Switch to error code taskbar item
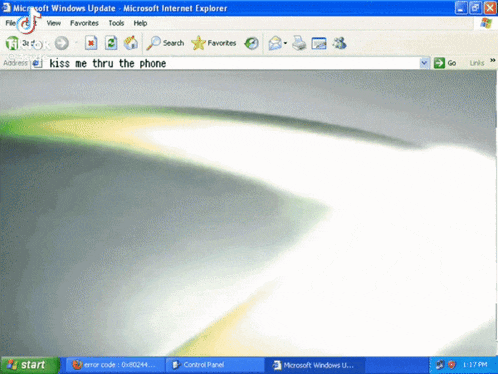 [x=115, y=365]
